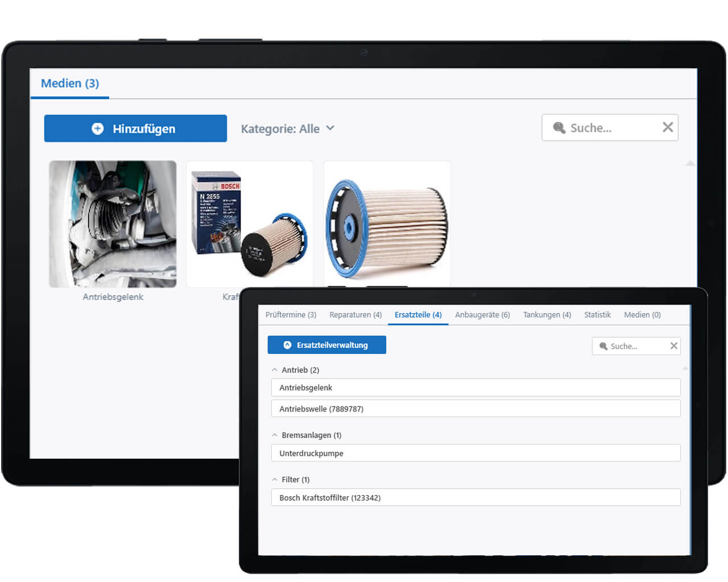The height and width of the screenshot is (582, 728).
Task: Click the magnifier icon in Medien search
Action: point(559,128)
